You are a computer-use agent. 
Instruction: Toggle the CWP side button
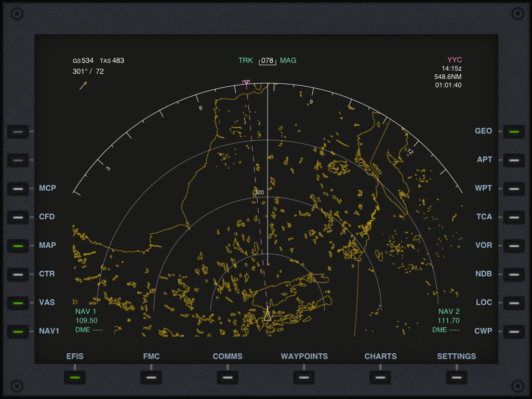click(x=513, y=332)
